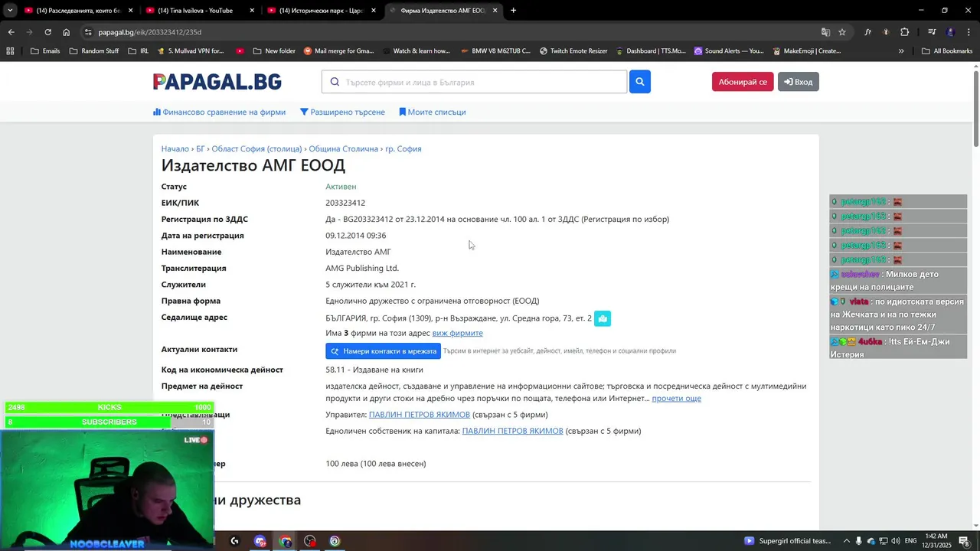
Task: Click the Вход login button
Action: coord(799,82)
